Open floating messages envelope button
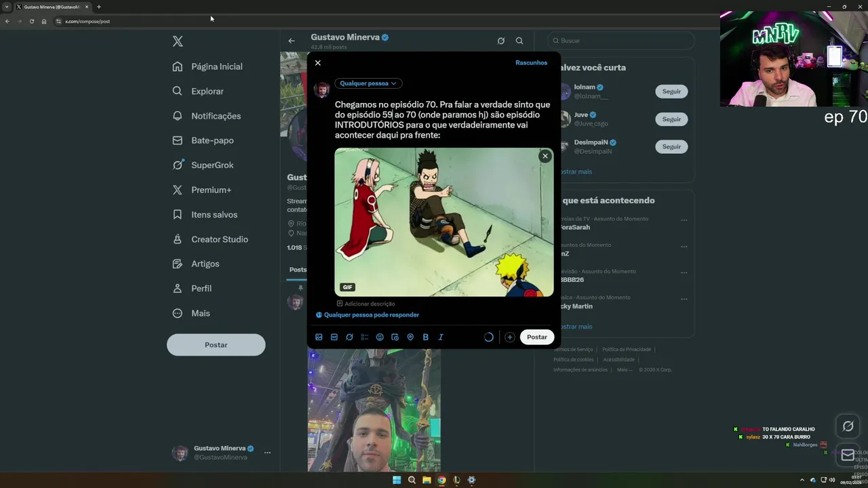This screenshot has height=488, width=868. tap(848, 455)
